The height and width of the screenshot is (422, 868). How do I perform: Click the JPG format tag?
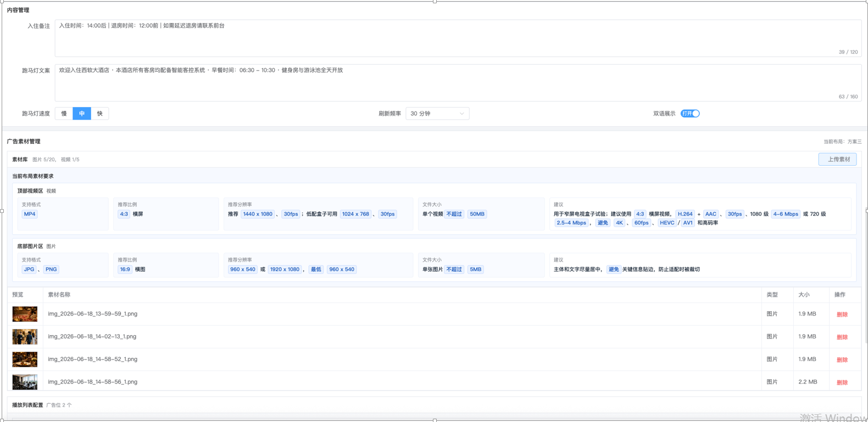[29, 269]
